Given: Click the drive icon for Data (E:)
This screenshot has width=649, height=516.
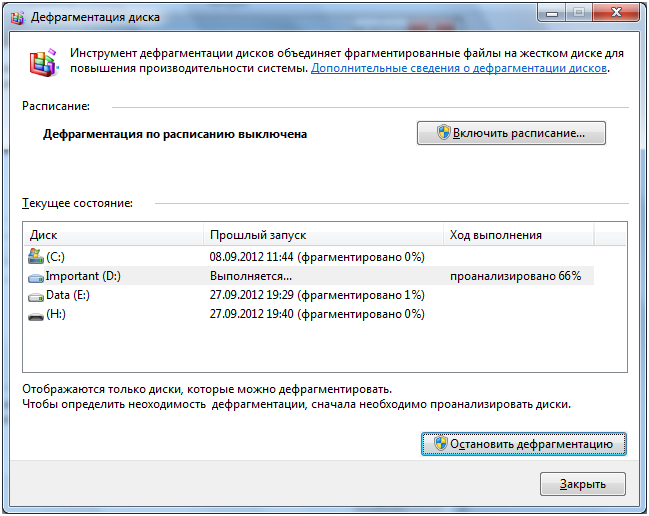Looking at the screenshot, I should coord(37,295).
